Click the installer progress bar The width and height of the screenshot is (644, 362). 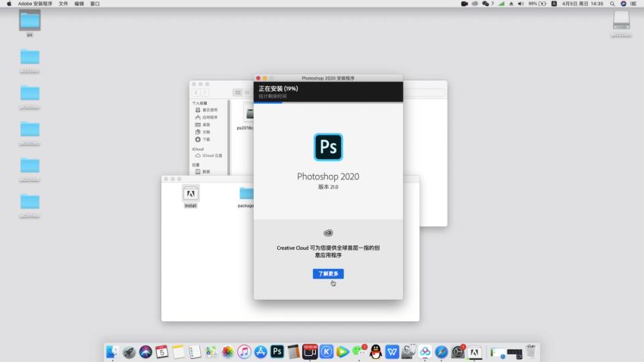coord(328,102)
